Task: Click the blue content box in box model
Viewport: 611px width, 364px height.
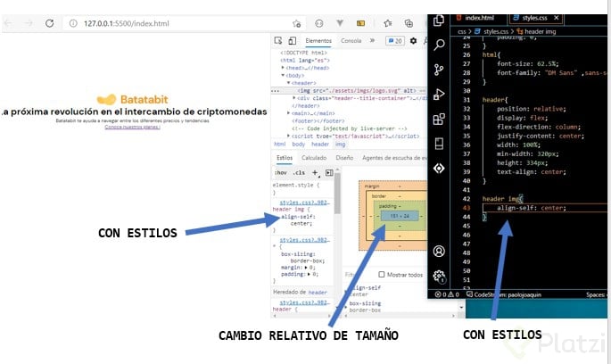Action: [x=400, y=216]
